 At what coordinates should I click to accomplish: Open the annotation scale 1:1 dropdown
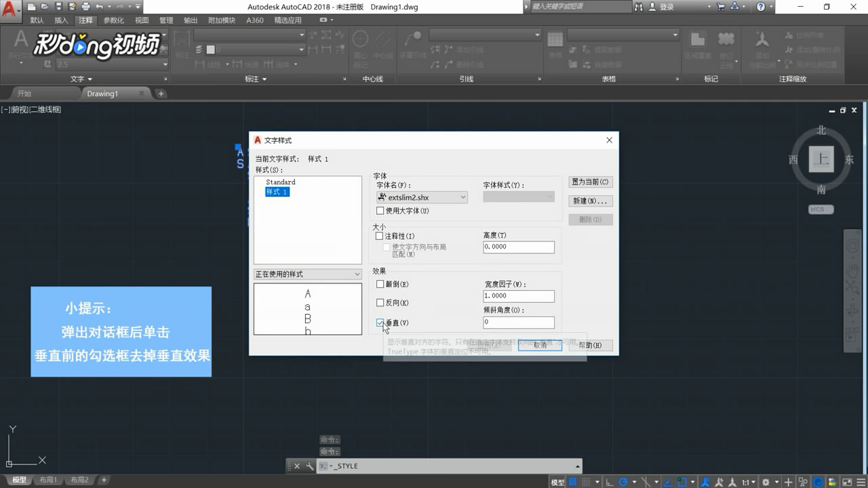point(749,482)
